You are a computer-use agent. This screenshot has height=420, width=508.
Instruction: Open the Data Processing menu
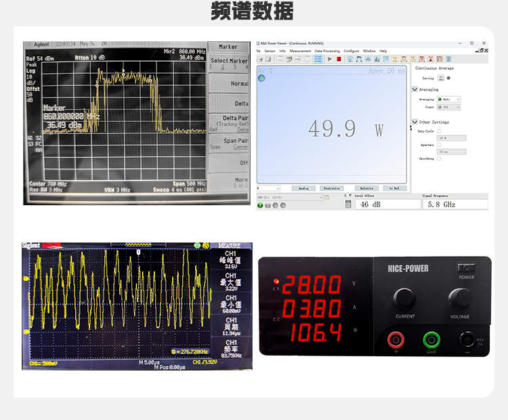coord(327,51)
